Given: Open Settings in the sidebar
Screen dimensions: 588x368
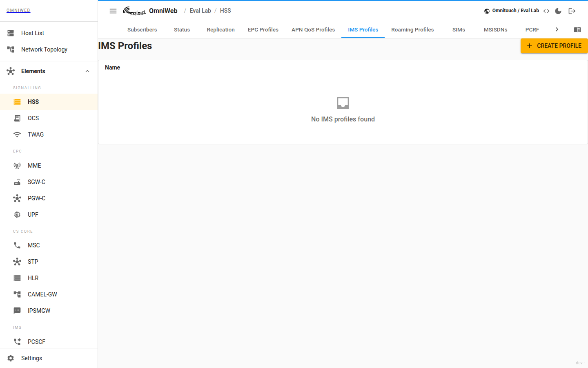Looking at the screenshot, I should pos(49,358).
